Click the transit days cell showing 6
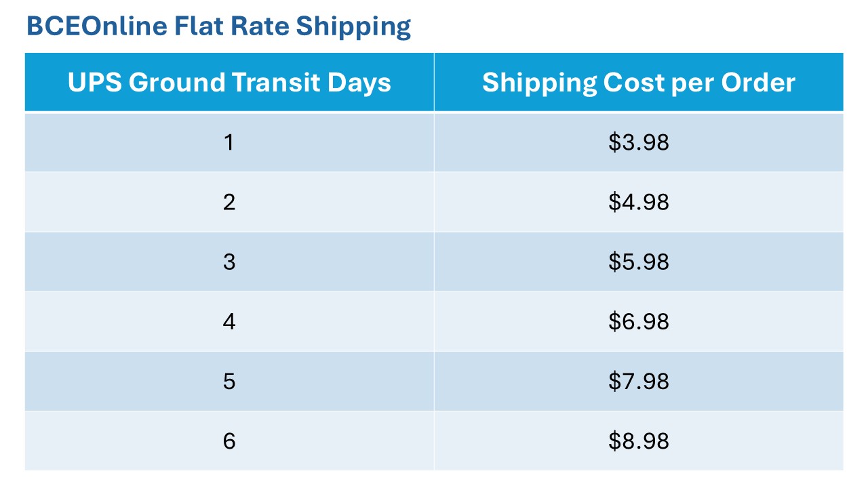 [229, 441]
